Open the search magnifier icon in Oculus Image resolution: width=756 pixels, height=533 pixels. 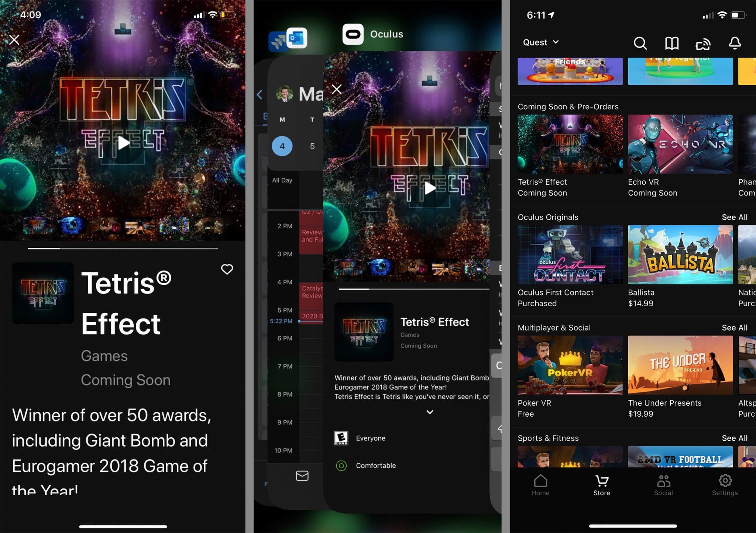pos(640,43)
